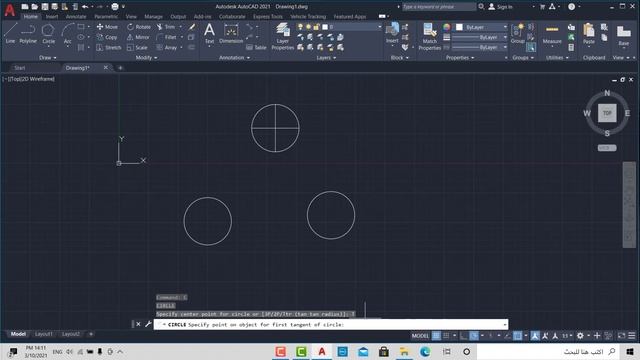Viewport: 640px width, 360px height.
Task: Toggle snap mode in status bar
Action: point(446,336)
